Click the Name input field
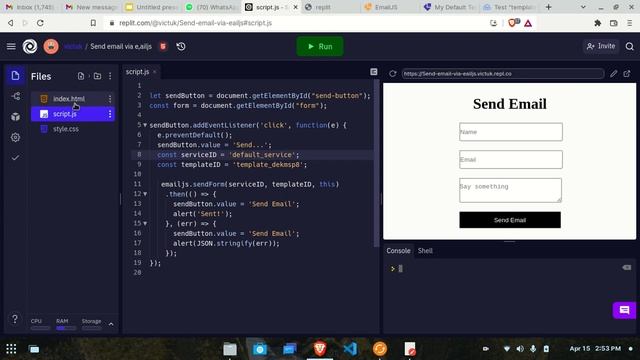 [x=511, y=132]
